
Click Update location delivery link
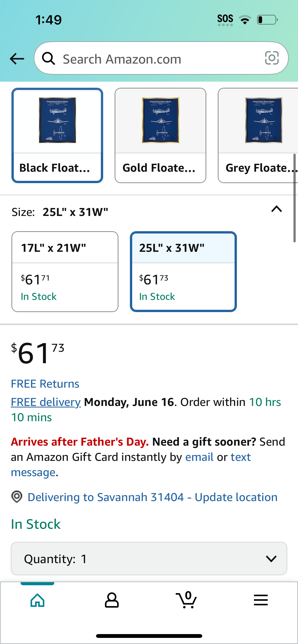[236, 497]
